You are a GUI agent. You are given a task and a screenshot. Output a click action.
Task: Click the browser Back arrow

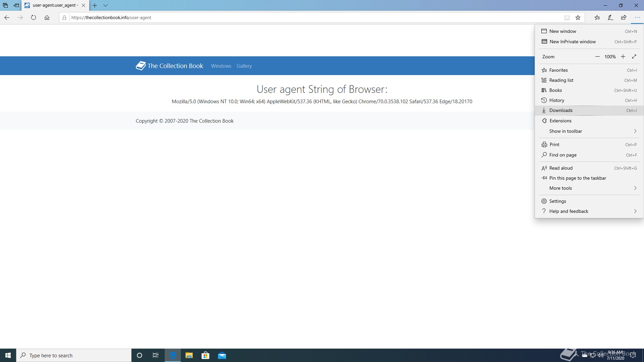point(7,17)
